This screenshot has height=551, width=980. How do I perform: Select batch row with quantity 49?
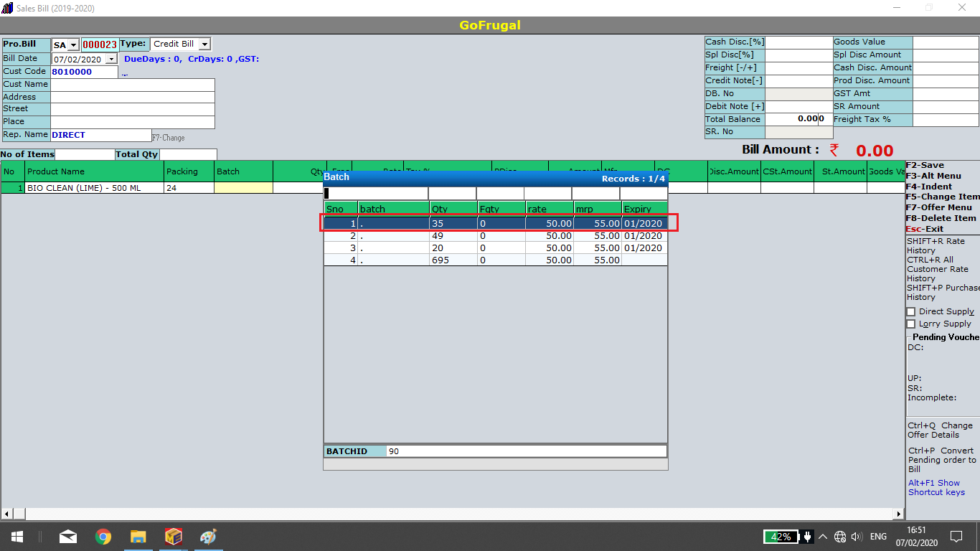click(496, 235)
